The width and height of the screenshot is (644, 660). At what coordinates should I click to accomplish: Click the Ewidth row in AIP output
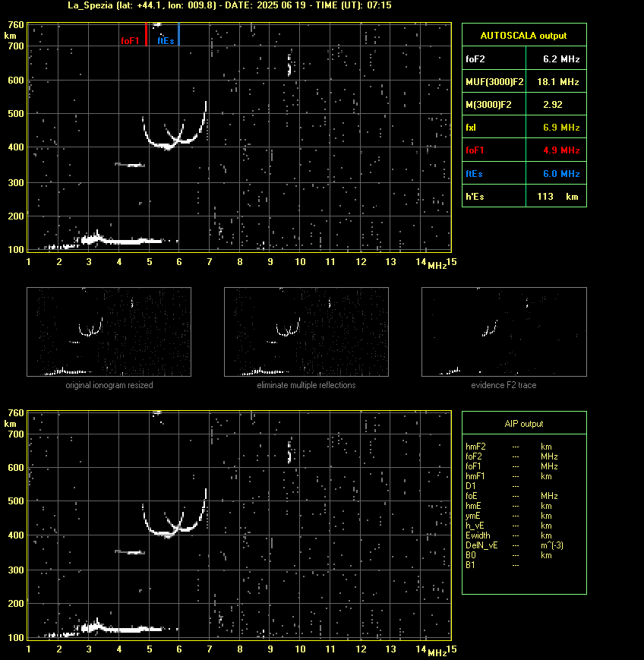coord(509,535)
